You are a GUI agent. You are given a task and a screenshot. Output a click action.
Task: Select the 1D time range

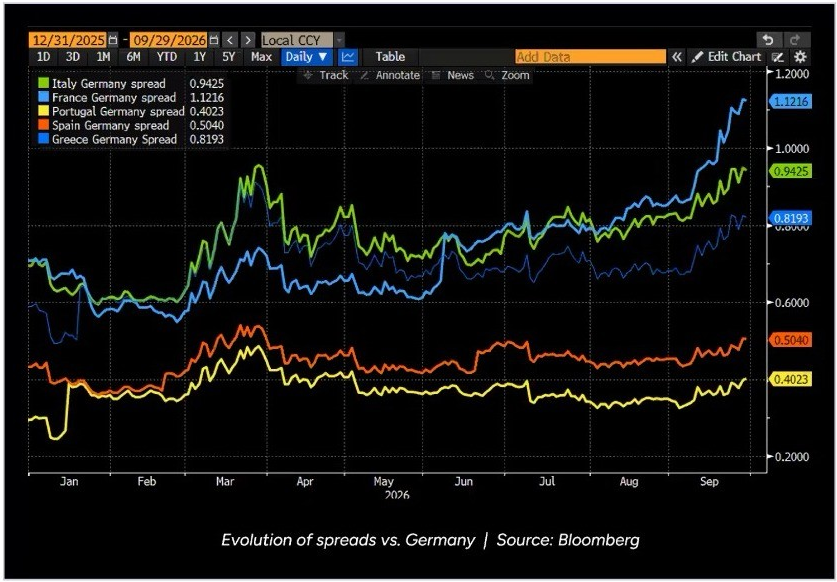(x=43, y=57)
